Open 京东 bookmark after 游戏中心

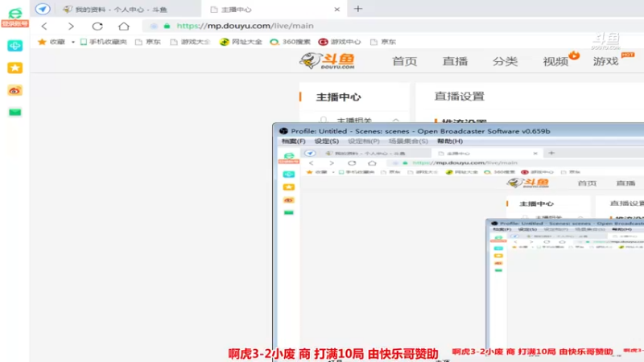coord(383,42)
